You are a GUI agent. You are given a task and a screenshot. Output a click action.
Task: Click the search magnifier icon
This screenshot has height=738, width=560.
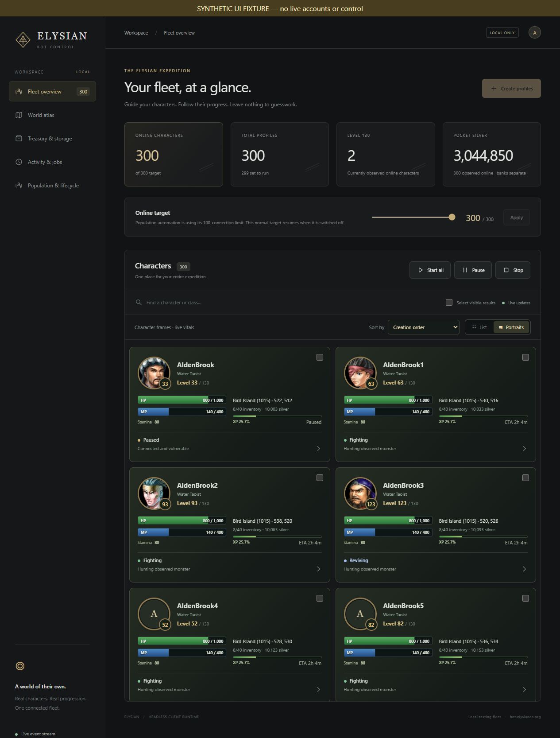pyautogui.click(x=139, y=303)
